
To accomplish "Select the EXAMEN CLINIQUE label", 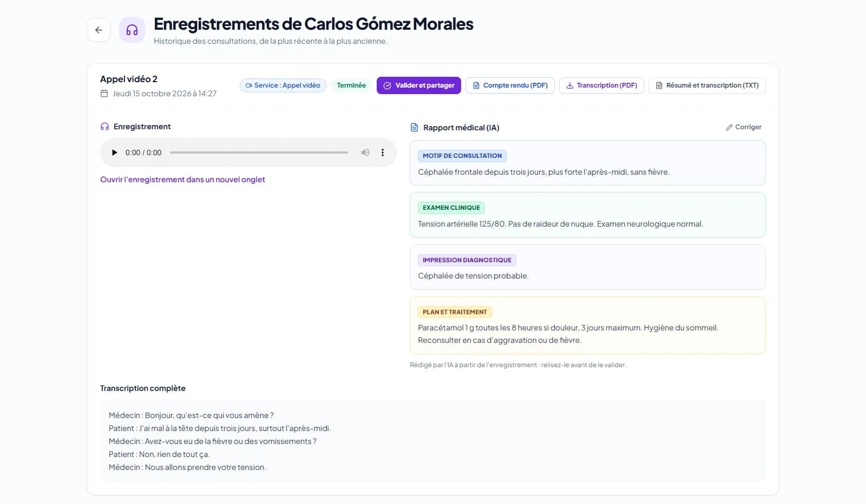I will click(451, 208).
